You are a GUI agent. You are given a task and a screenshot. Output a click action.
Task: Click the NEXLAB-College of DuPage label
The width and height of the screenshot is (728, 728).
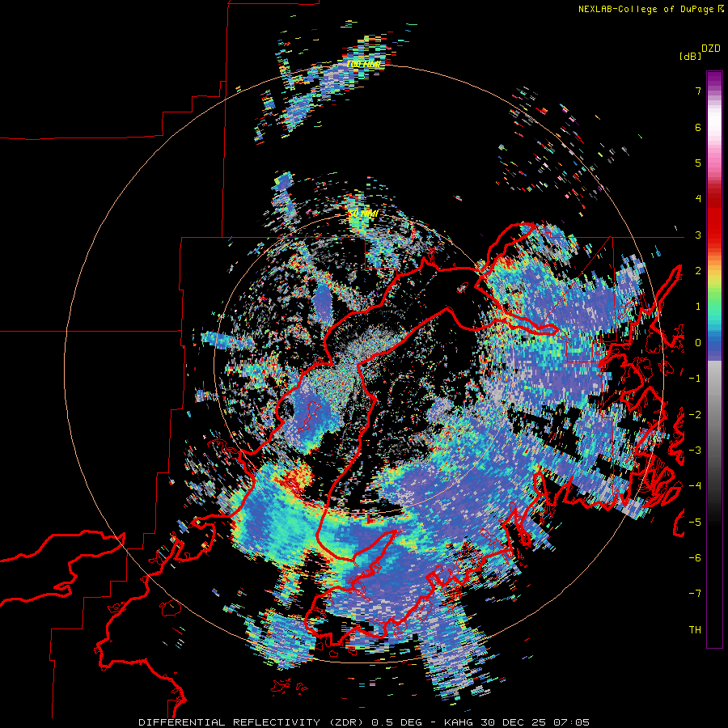coord(651,9)
